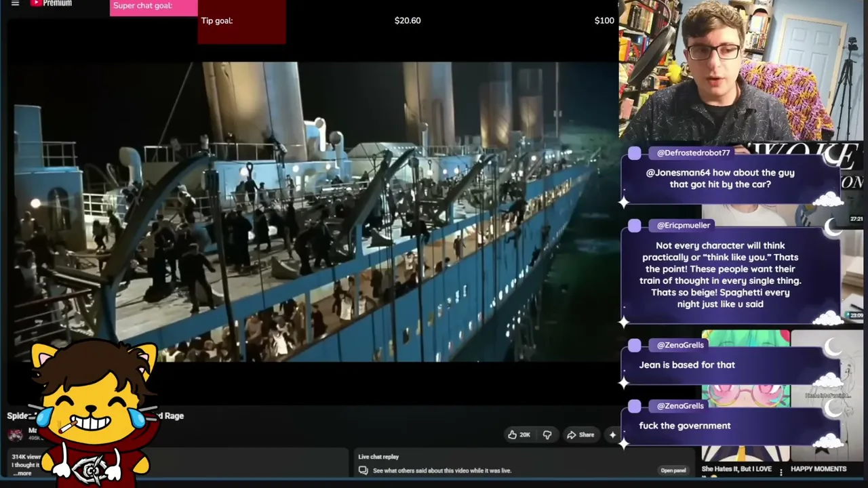Open recommended video thumbnail with 23:09 duration
The height and width of the screenshot is (488, 868).
[852, 274]
